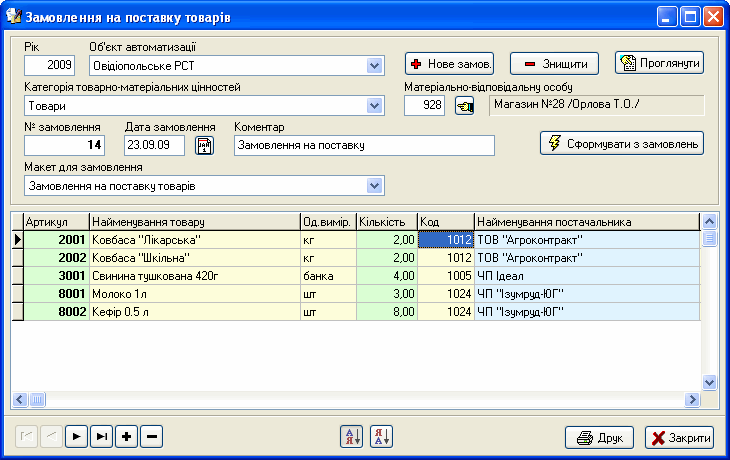Image resolution: width=730 pixels, height=460 pixels.
Task: Select the cell Ковбаса "Лікарська"
Action: [x=195, y=240]
